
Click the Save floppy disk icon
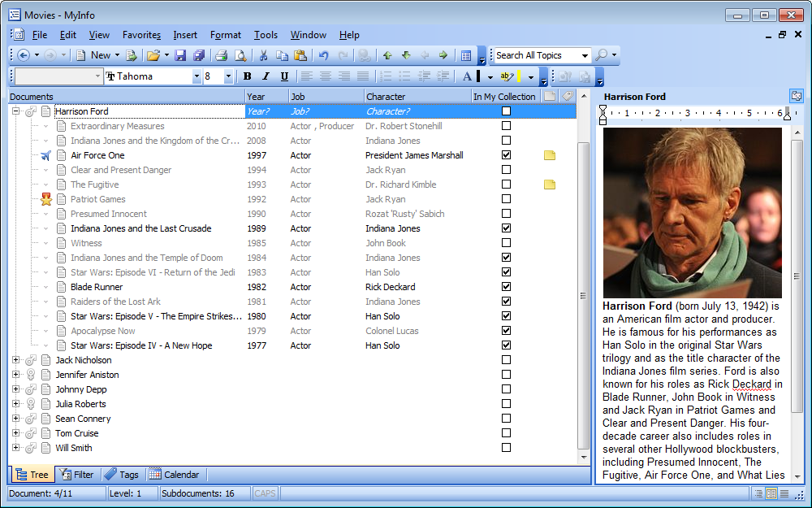pos(180,55)
